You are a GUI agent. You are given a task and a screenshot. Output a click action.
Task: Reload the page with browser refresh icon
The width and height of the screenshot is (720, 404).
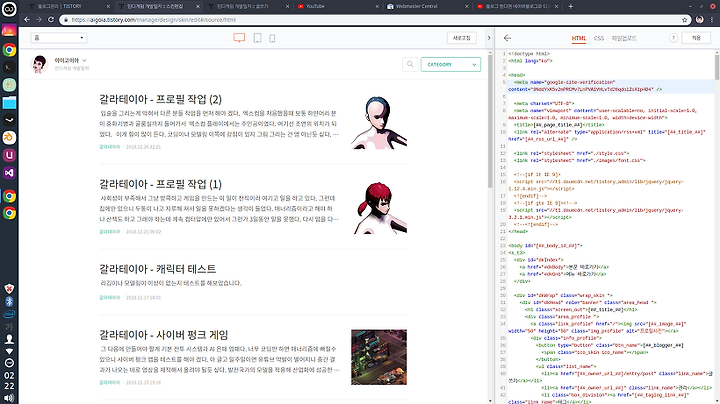point(51,20)
